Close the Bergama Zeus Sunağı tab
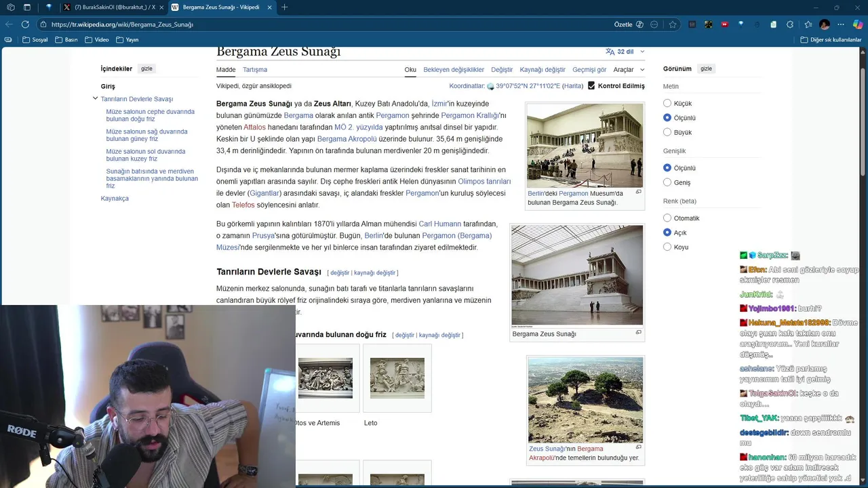The height and width of the screenshot is (488, 868). click(x=269, y=7)
